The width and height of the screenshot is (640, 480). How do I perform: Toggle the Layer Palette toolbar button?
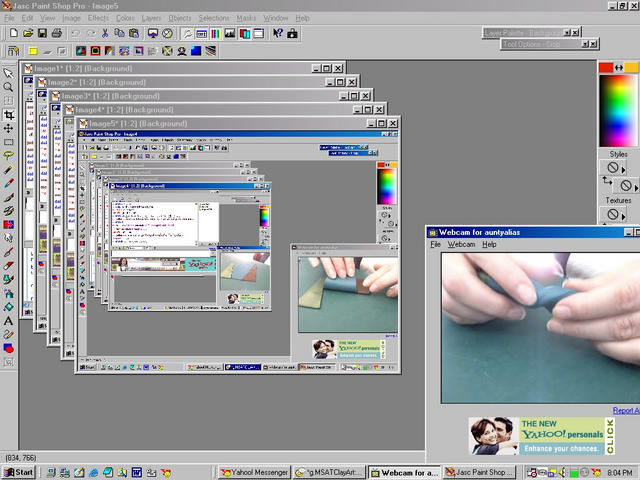click(x=244, y=33)
